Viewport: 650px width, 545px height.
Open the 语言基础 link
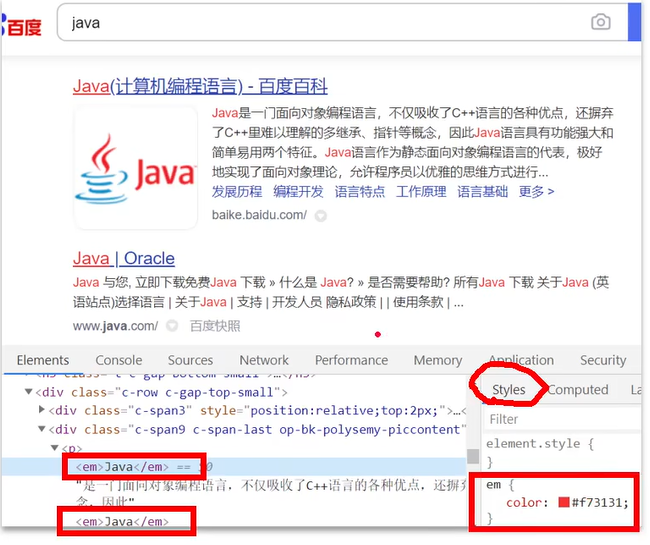pyautogui.click(x=482, y=191)
